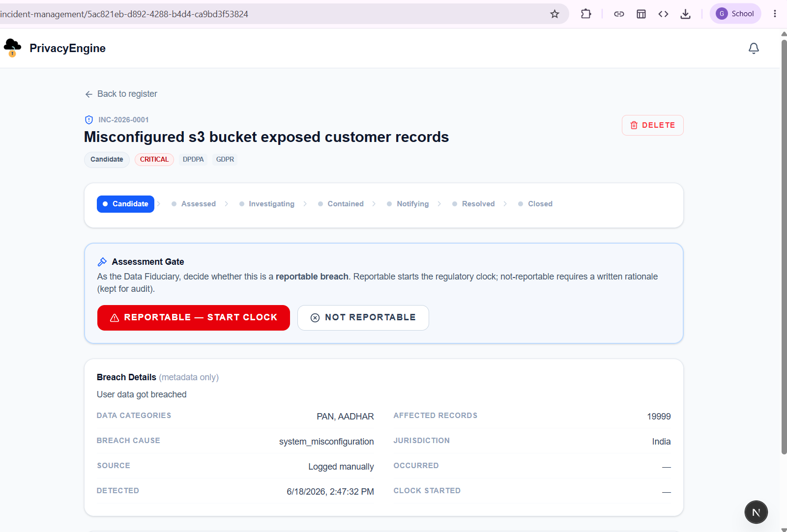Open notifications bell icon
The height and width of the screenshot is (532, 787).
coord(754,48)
